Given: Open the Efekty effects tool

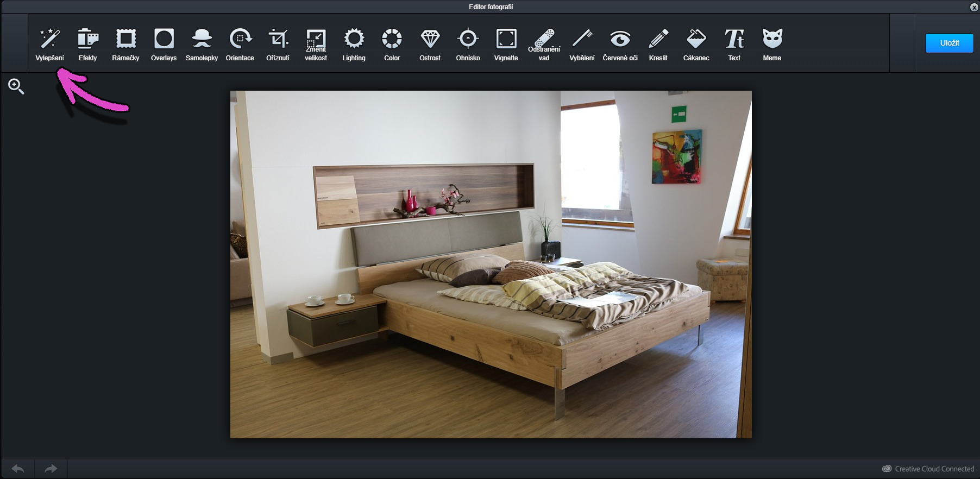Looking at the screenshot, I should pyautogui.click(x=87, y=45).
